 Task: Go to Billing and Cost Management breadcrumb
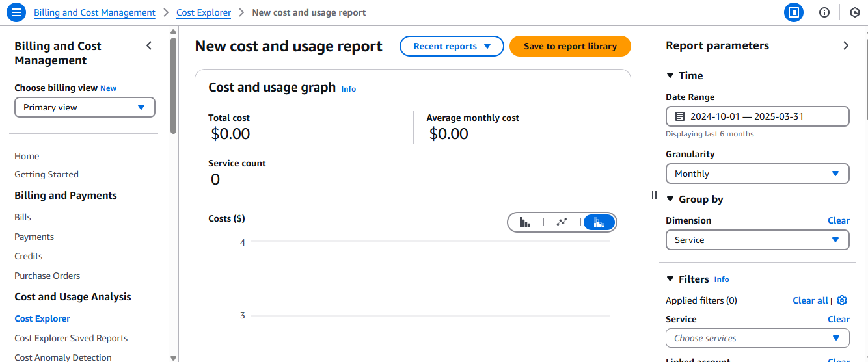pyautogui.click(x=94, y=12)
